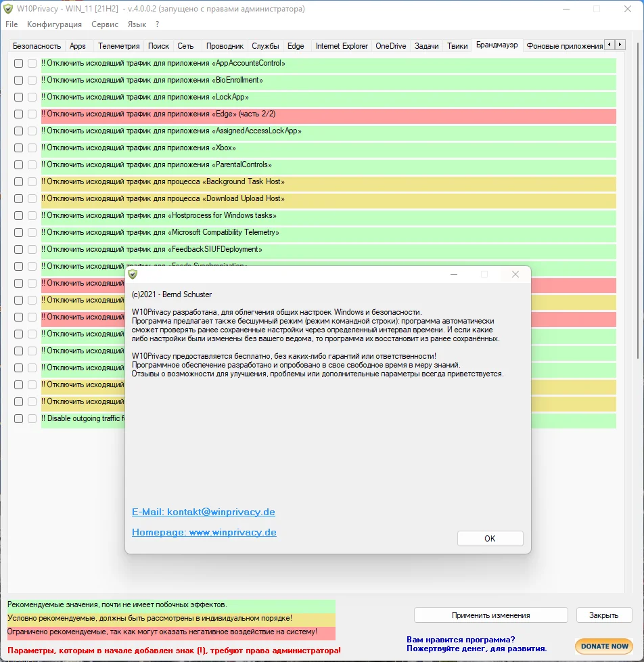The image size is (644, 662).
Task: Click the Закрыть button
Action: click(604, 615)
